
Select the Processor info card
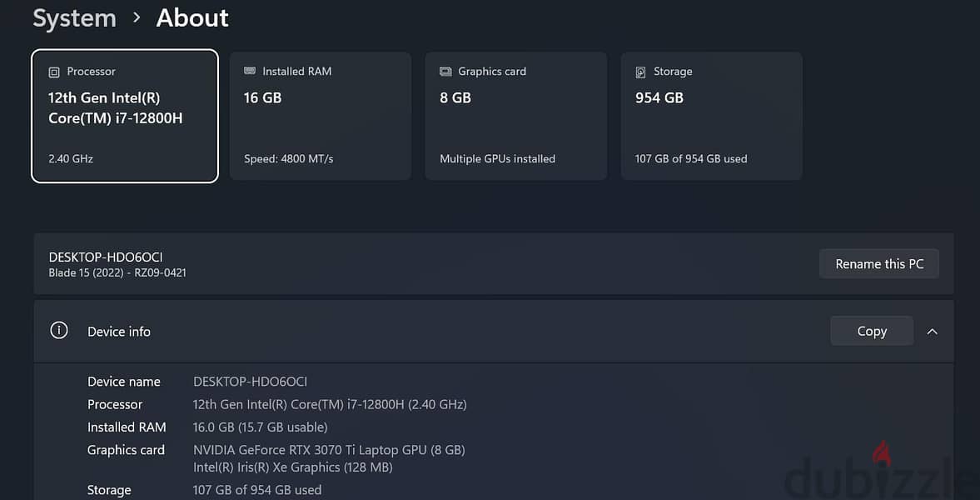125,117
